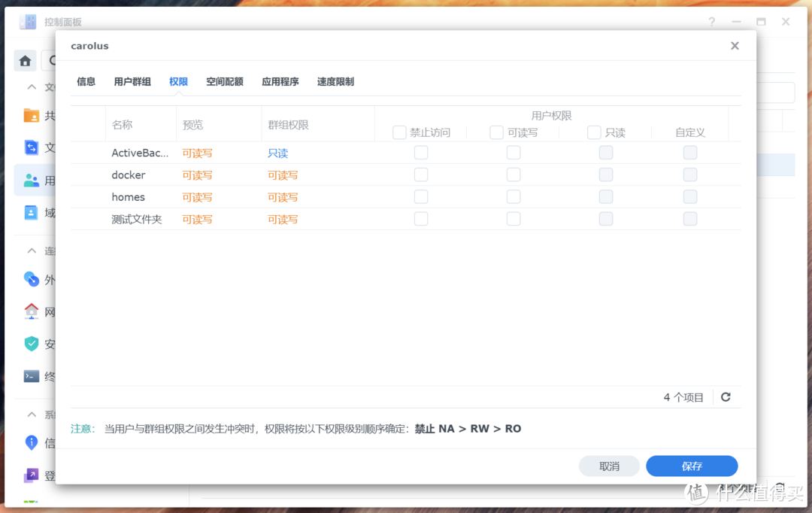The image size is (812, 513).
Task: Check the 禁止访问 header checkbox
Action: (399, 132)
